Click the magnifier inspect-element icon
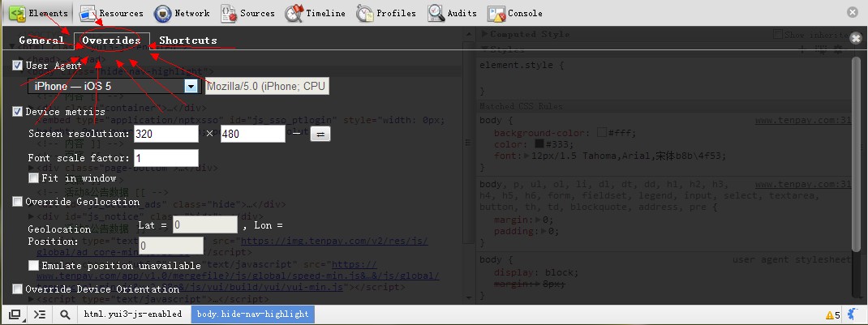The image size is (868, 325). pyautogui.click(x=65, y=314)
